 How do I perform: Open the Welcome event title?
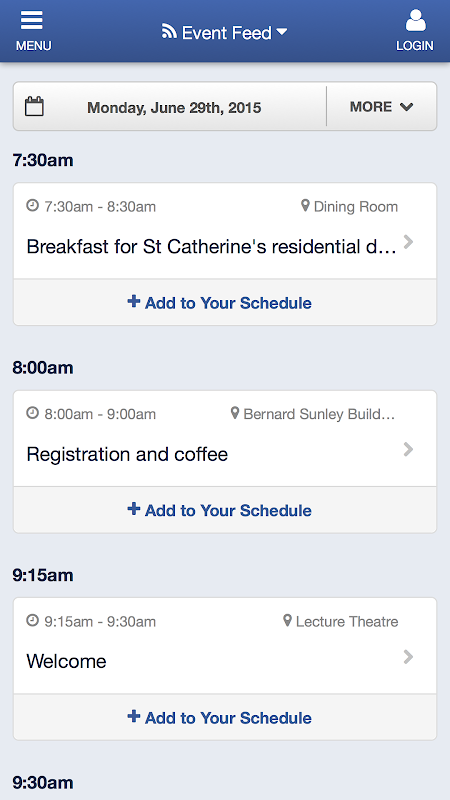point(66,661)
